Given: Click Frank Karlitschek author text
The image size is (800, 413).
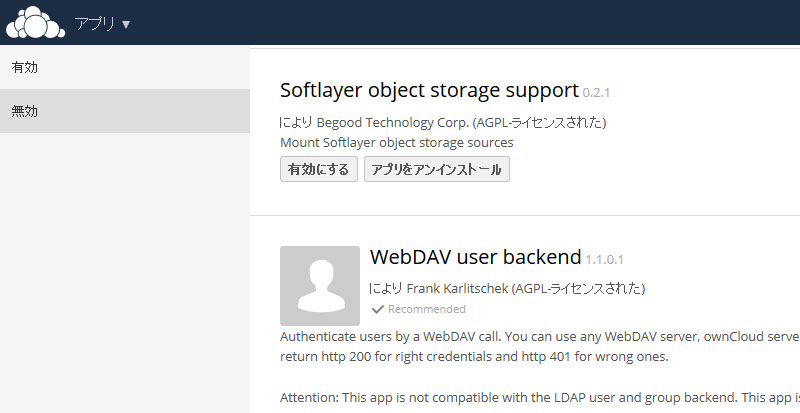Looking at the screenshot, I should coord(457,288).
